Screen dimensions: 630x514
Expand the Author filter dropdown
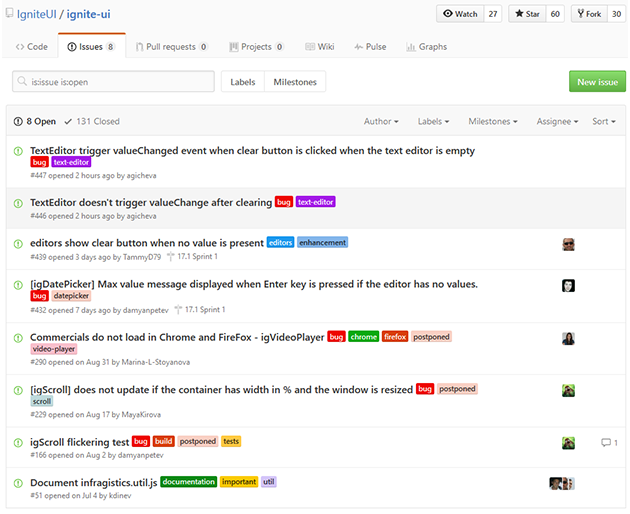380,121
